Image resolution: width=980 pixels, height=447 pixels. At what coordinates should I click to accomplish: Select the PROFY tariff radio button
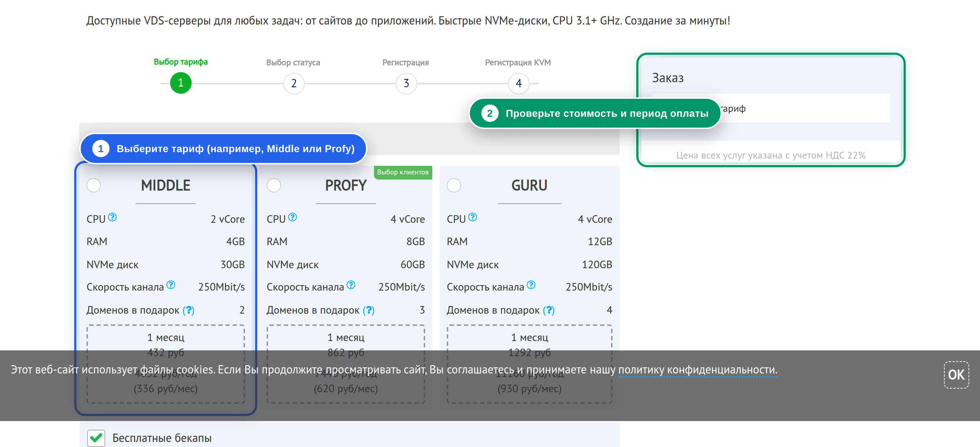pyautogui.click(x=273, y=185)
